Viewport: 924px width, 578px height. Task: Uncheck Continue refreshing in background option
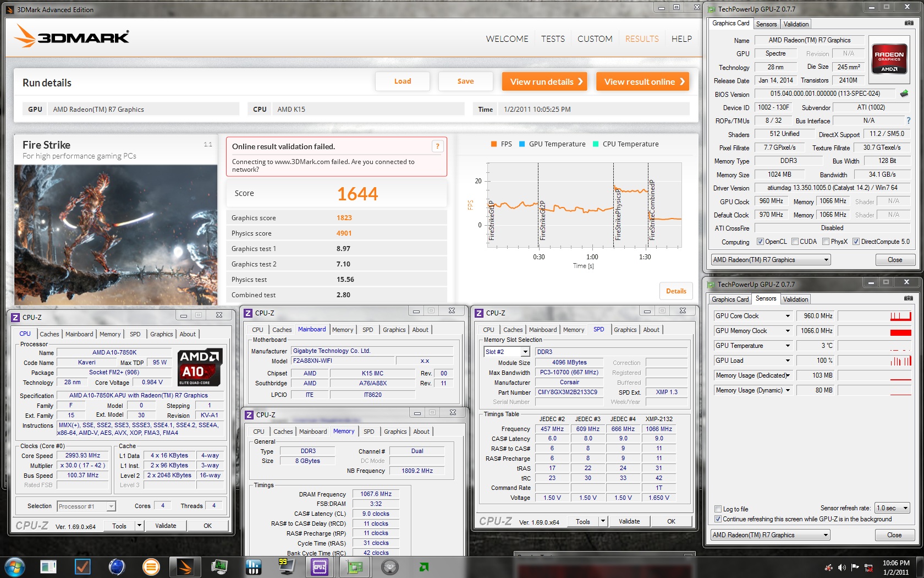pos(718,519)
